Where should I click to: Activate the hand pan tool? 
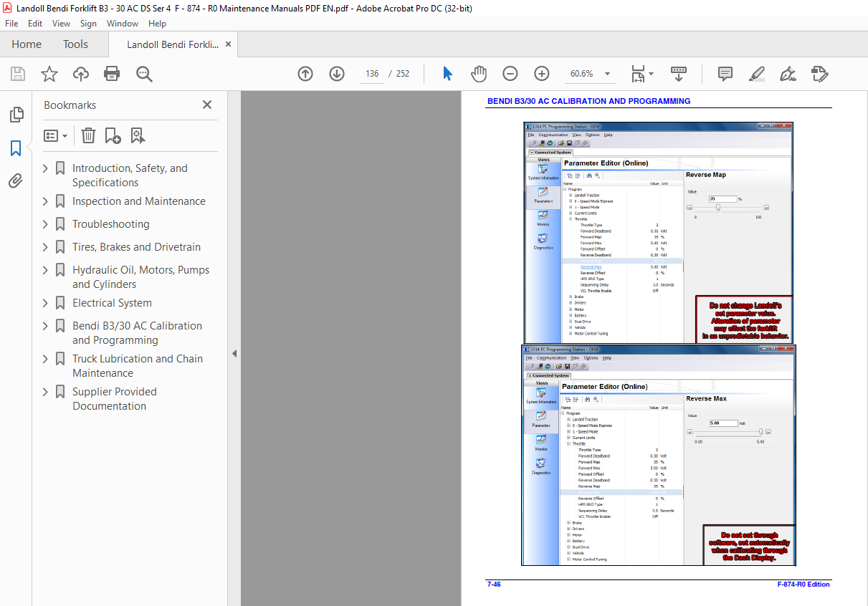[x=479, y=74]
